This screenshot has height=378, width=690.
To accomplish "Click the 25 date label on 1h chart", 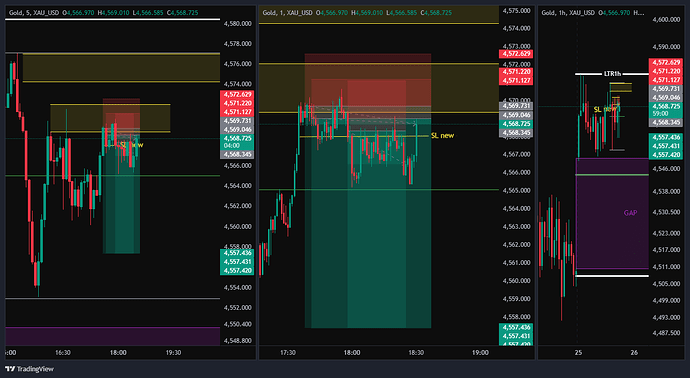I will pyautogui.click(x=578, y=353).
